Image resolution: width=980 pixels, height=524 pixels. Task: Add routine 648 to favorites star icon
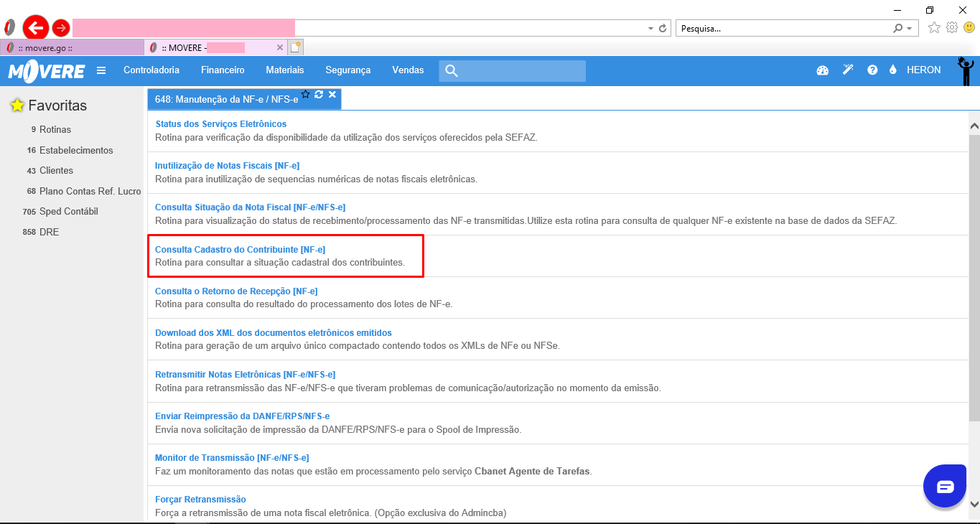pyautogui.click(x=305, y=94)
